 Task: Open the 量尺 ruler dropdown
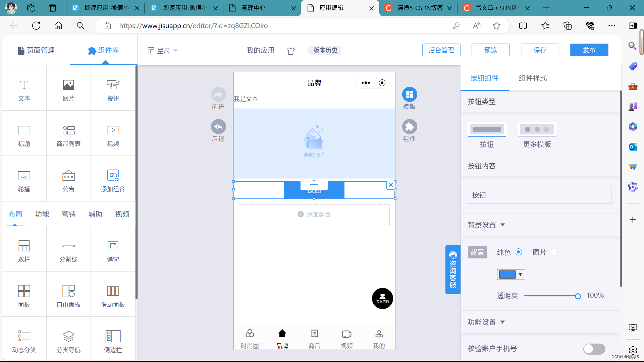(163, 51)
